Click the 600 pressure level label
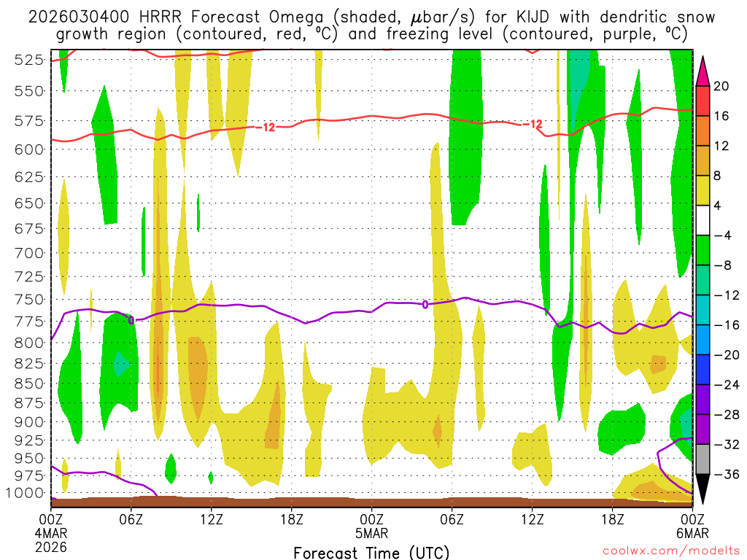The image size is (747, 560). [29, 149]
